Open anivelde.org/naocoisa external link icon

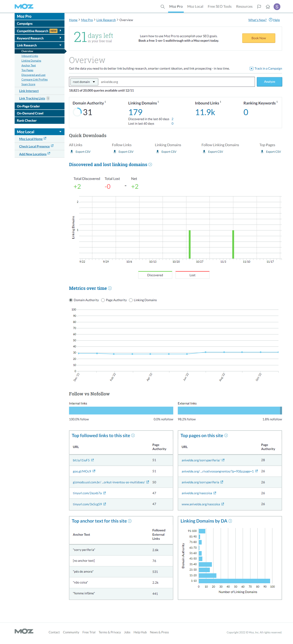point(215,493)
